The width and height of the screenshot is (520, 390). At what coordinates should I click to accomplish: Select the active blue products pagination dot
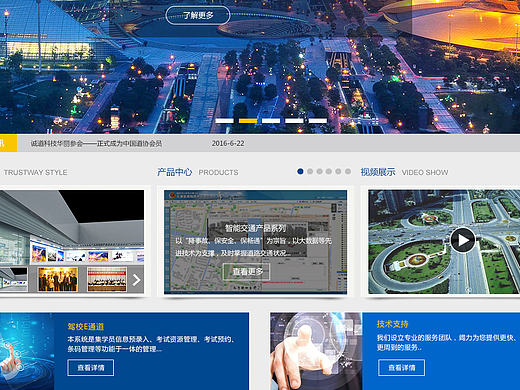[x=300, y=171]
